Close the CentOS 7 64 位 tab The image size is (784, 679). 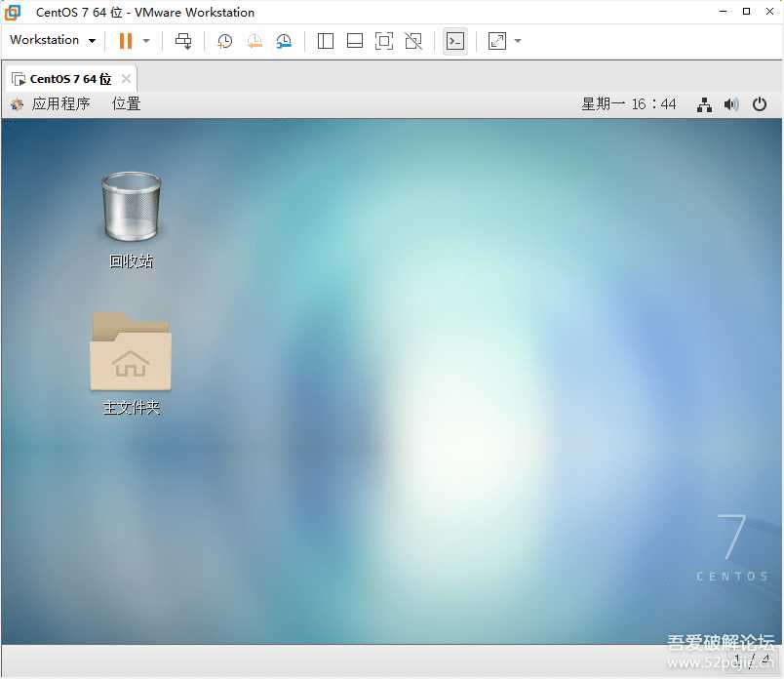[127, 79]
